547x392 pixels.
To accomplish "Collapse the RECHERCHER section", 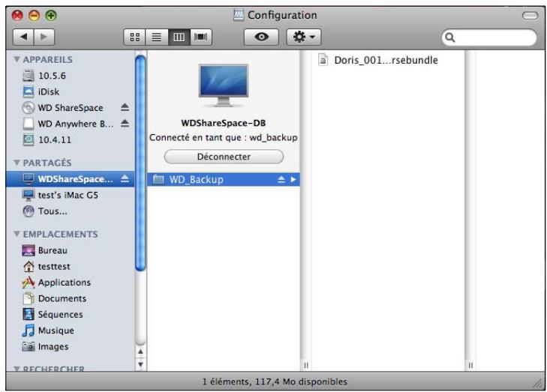I will 17,368.
